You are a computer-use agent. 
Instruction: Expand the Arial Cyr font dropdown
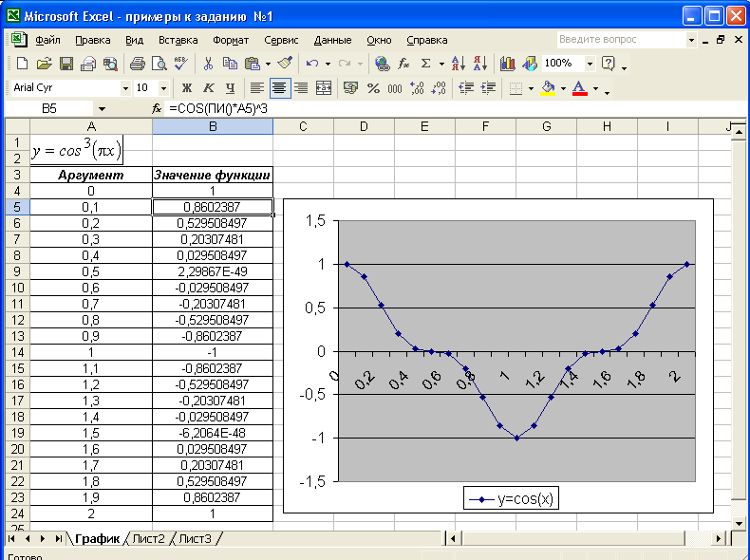click(125, 88)
